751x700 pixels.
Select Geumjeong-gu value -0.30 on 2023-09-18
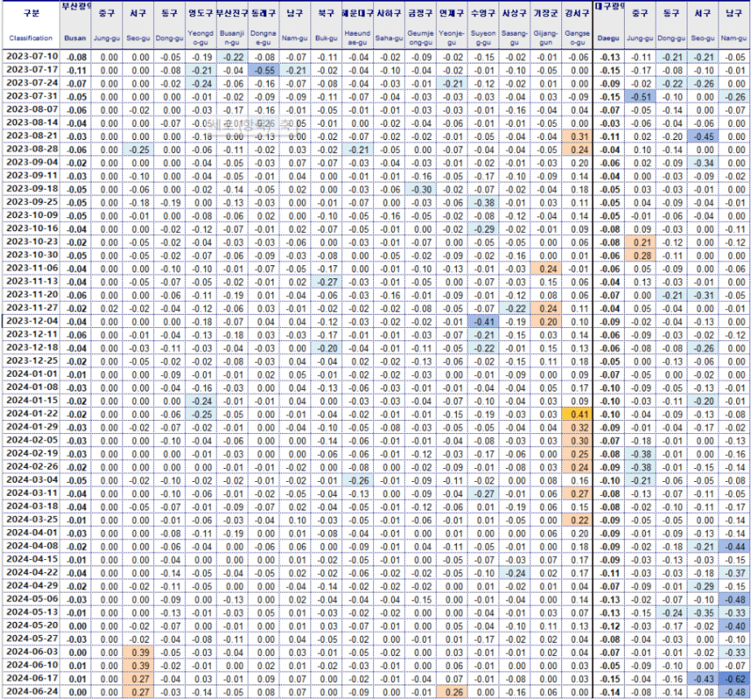(x=420, y=189)
